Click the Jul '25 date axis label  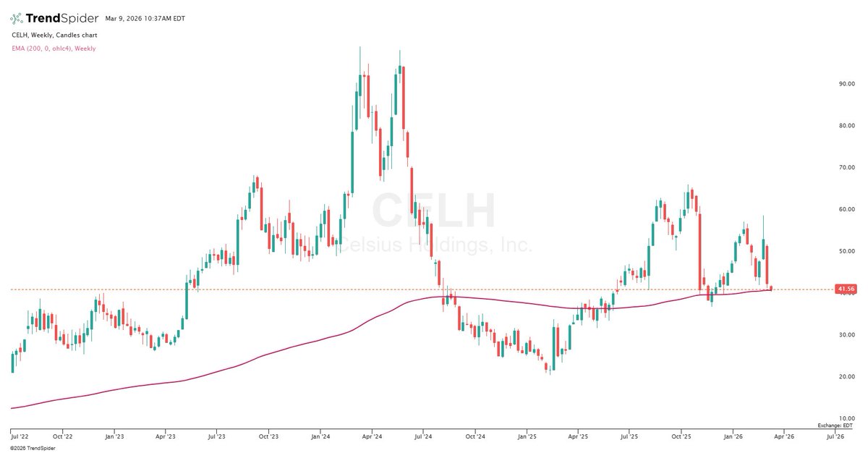coord(629,436)
